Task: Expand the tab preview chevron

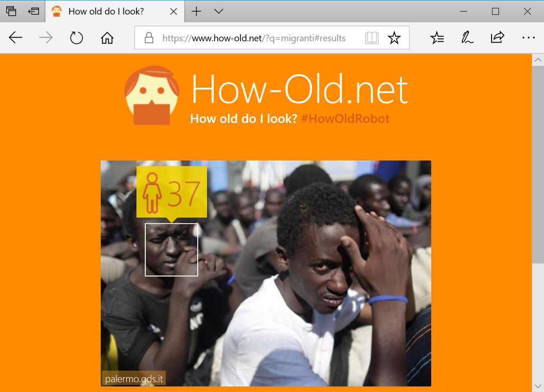Action: [219, 11]
